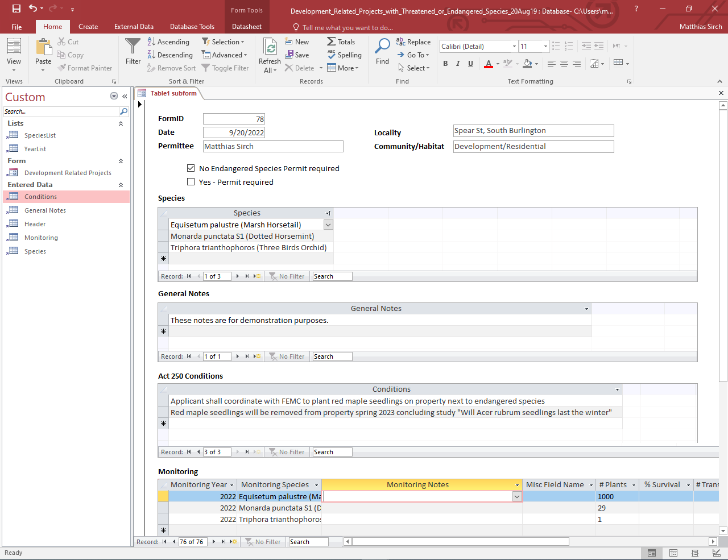Image resolution: width=728 pixels, height=560 pixels.
Task: Expand the Equisetum palustre species dropdown
Action: click(x=328, y=225)
